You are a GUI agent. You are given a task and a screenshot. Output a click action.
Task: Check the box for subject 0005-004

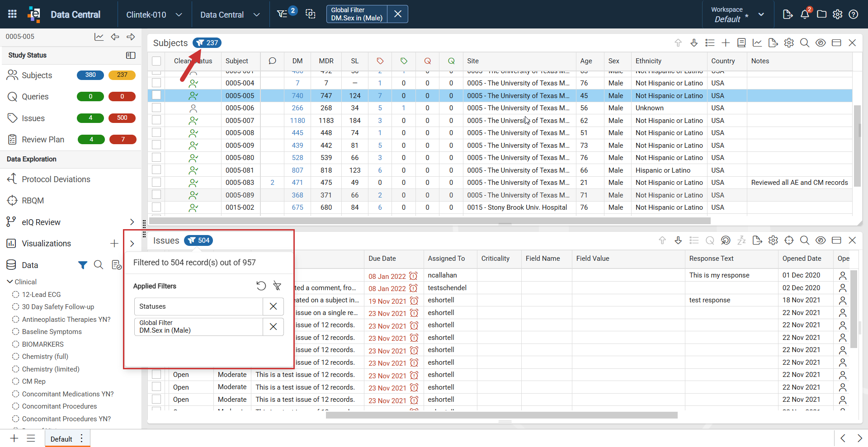coord(156,83)
